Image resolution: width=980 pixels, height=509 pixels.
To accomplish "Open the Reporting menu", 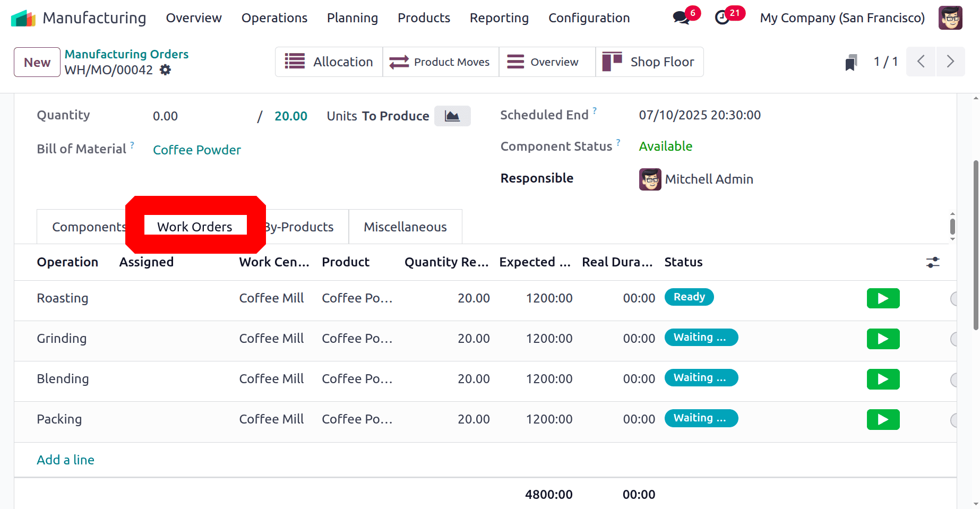I will (x=499, y=18).
